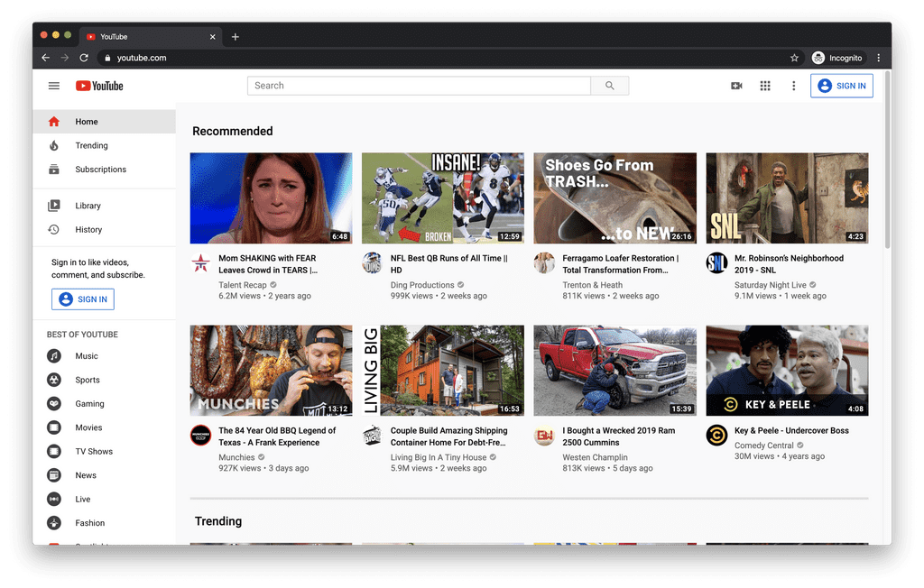Click the 'Talent Recap' channel name
This screenshot has width=924, height=588.
[242, 285]
